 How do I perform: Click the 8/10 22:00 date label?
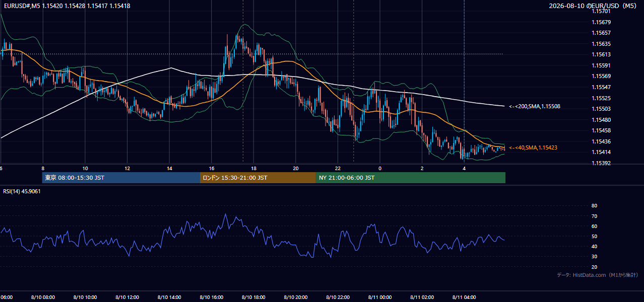coord(338,297)
